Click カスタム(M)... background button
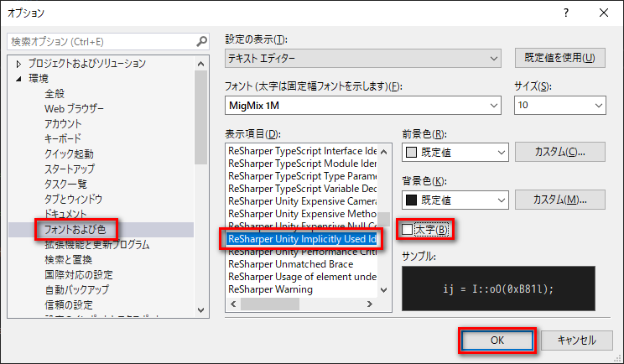This screenshot has height=364, width=624. (560, 200)
